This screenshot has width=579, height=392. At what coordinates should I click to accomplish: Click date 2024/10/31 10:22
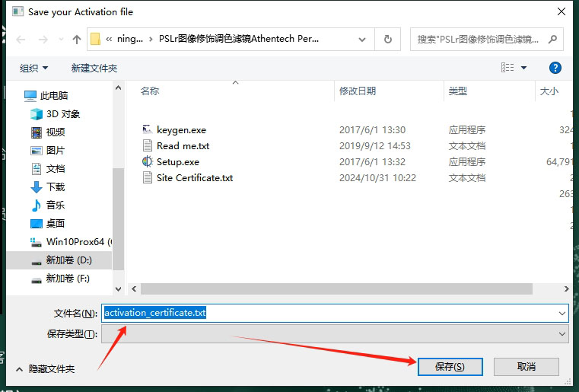[x=377, y=178]
